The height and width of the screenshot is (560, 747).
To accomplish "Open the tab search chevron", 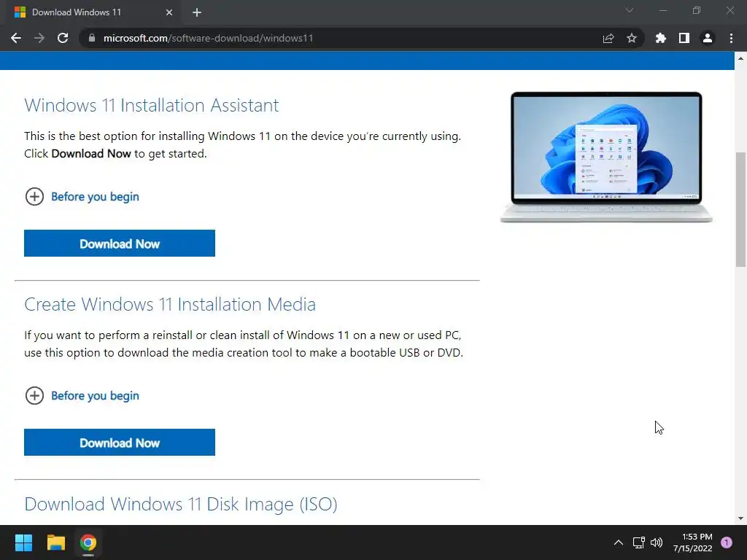I will coord(630,10).
